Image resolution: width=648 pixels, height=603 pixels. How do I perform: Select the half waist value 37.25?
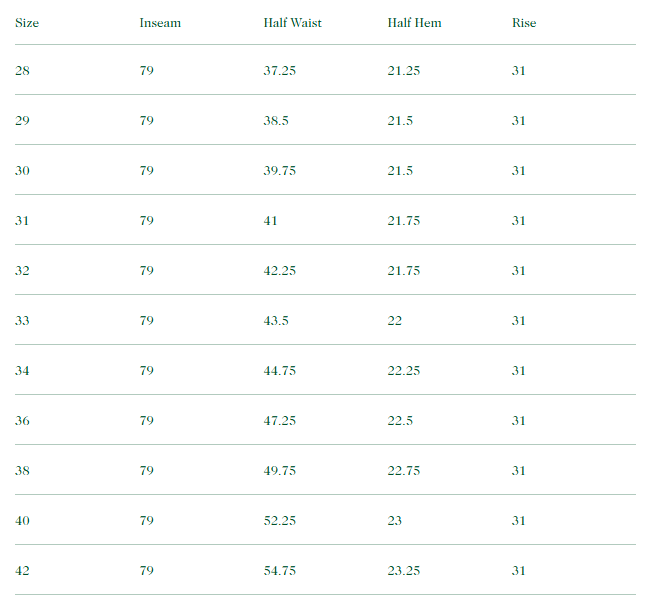point(280,71)
